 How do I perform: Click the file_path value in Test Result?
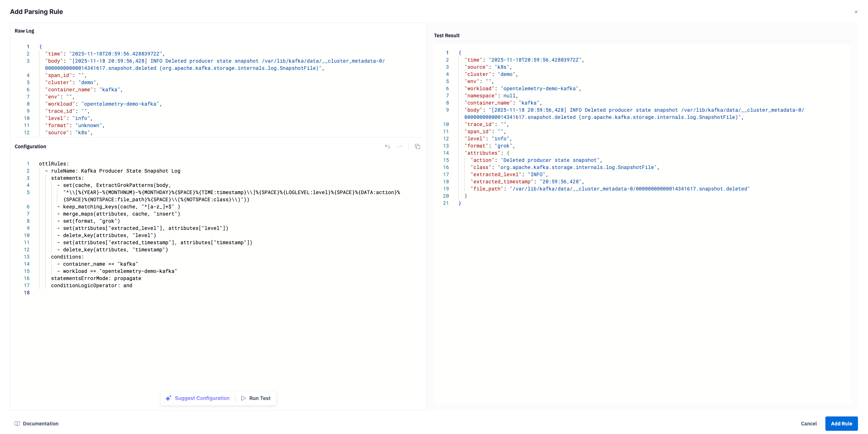tap(629, 189)
